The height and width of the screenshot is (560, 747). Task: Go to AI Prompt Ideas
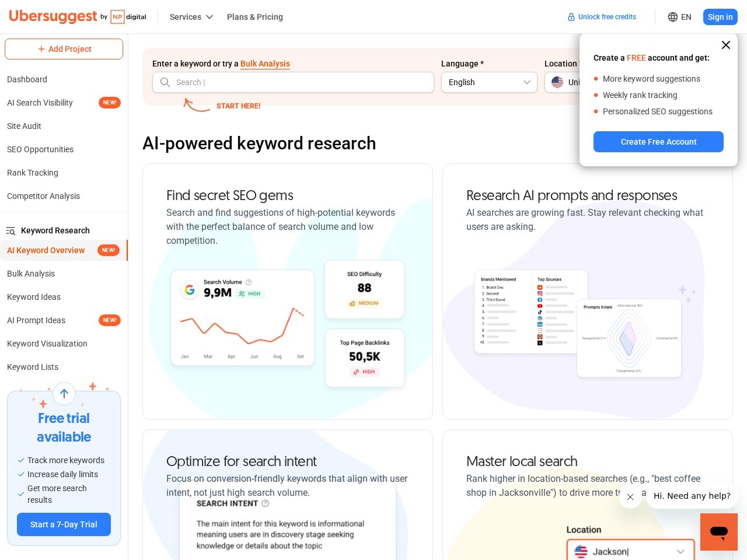(36, 320)
